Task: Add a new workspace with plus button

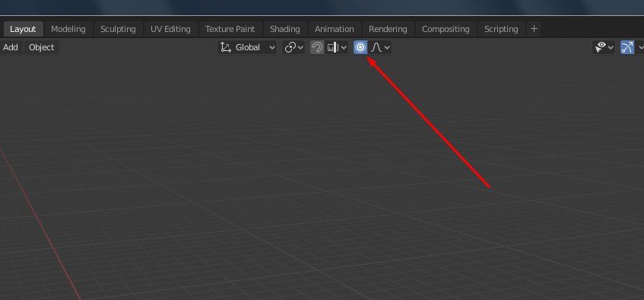Action: tap(534, 29)
